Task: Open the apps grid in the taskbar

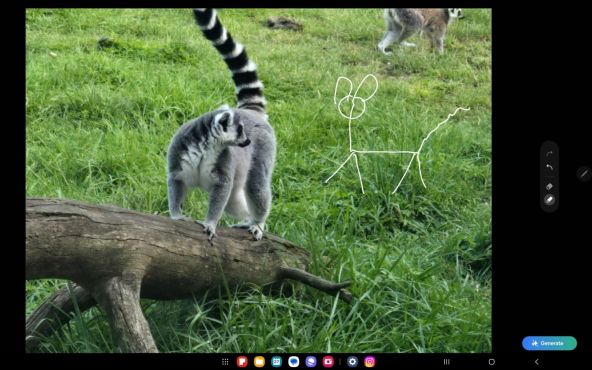Action: pyautogui.click(x=225, y=362)
